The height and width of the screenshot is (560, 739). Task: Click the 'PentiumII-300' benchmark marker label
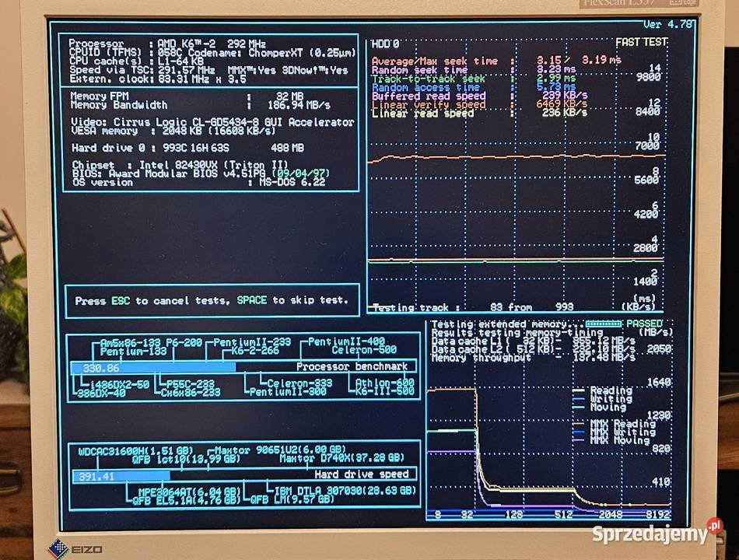pos(288,392)
